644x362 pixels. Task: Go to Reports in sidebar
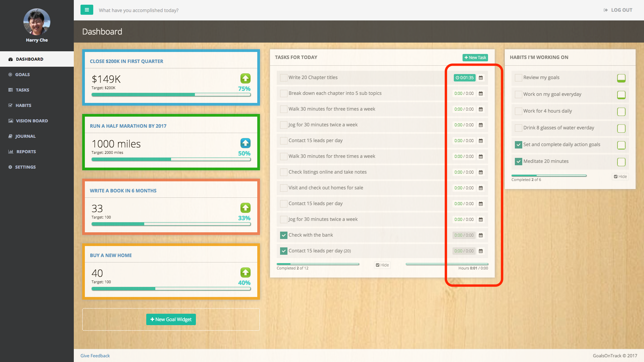click(26, 152)
